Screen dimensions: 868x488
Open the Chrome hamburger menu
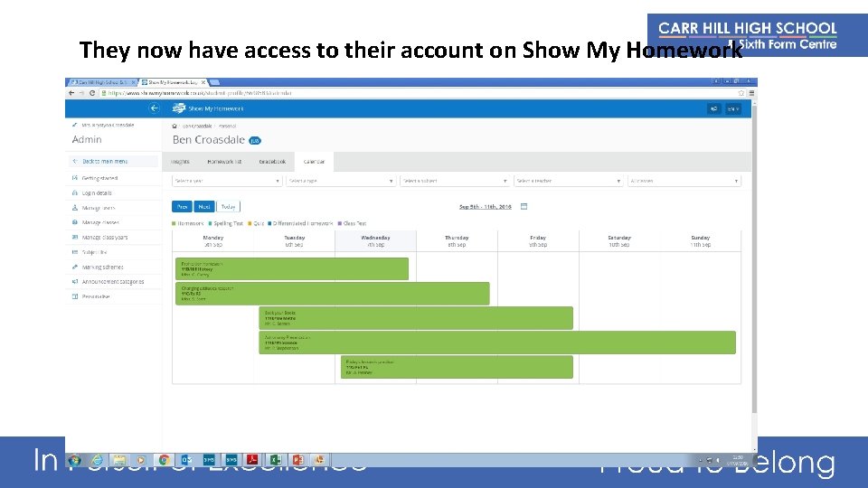(751, 93)
